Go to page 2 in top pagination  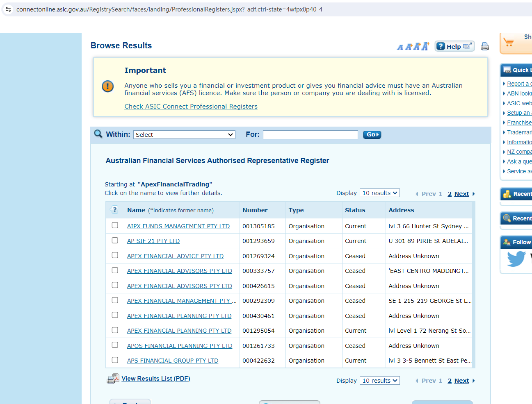click(x=450, y=194)
